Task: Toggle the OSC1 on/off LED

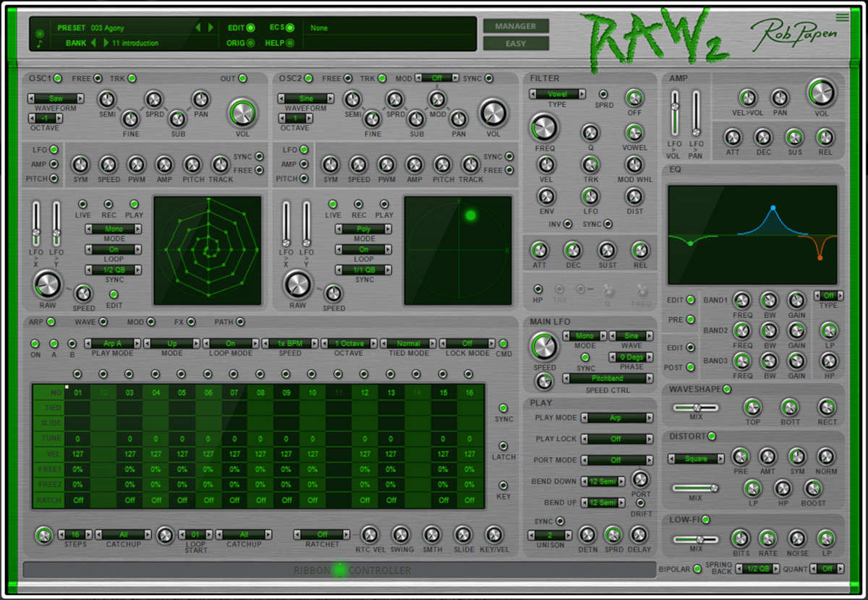Action: (x=58, y=78)
